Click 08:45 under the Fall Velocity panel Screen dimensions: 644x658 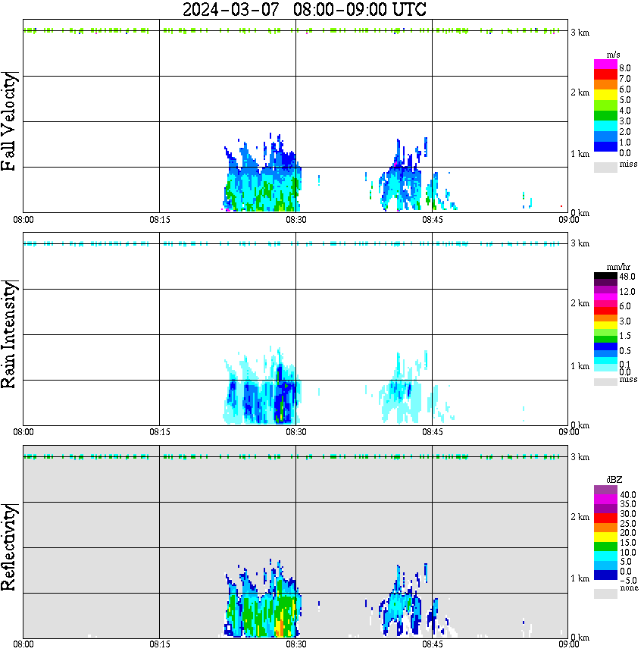[432, 220]
